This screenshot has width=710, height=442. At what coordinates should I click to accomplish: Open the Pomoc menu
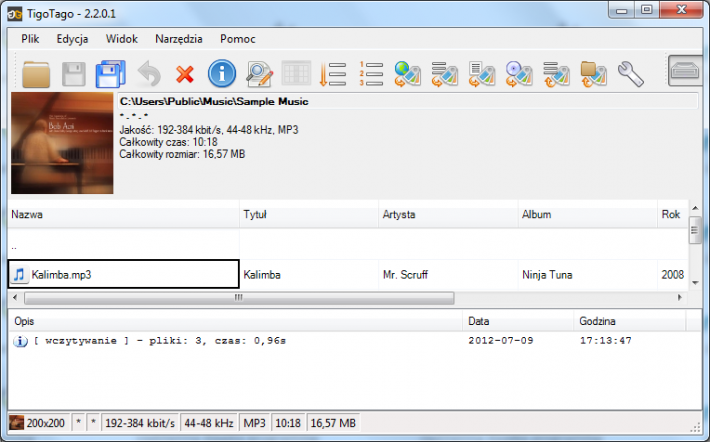click(238, 39)
